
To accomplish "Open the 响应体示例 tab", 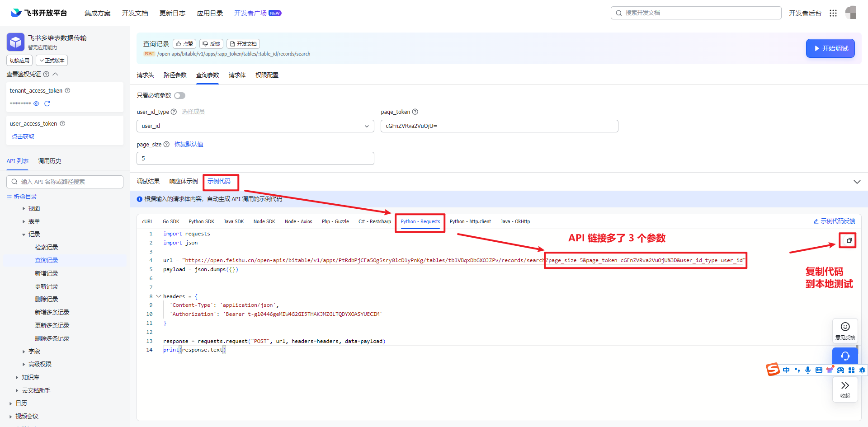I will pyautogui.click(x=184, y=181).
